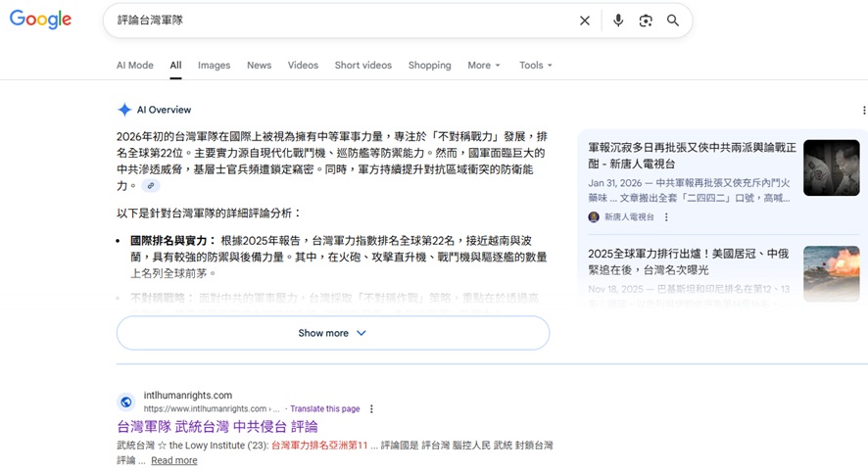Click the AI Overview sparkle icon

click(124, 110)
